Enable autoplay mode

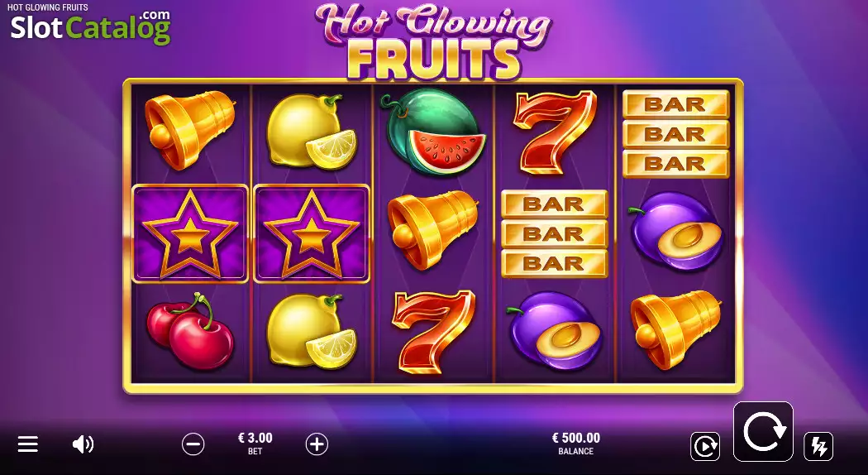click(705, 446)
